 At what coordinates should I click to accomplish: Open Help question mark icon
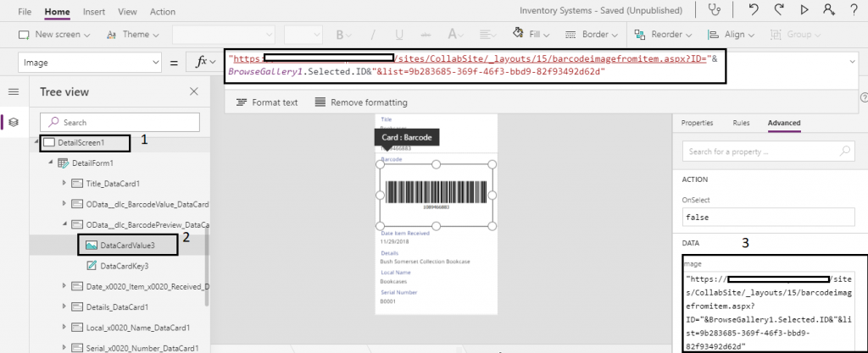coord(854,10)
